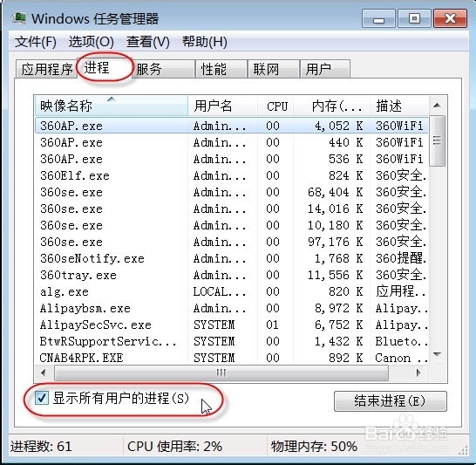
Task: Click the 360提醒 description cell
Action: [401, 258]
